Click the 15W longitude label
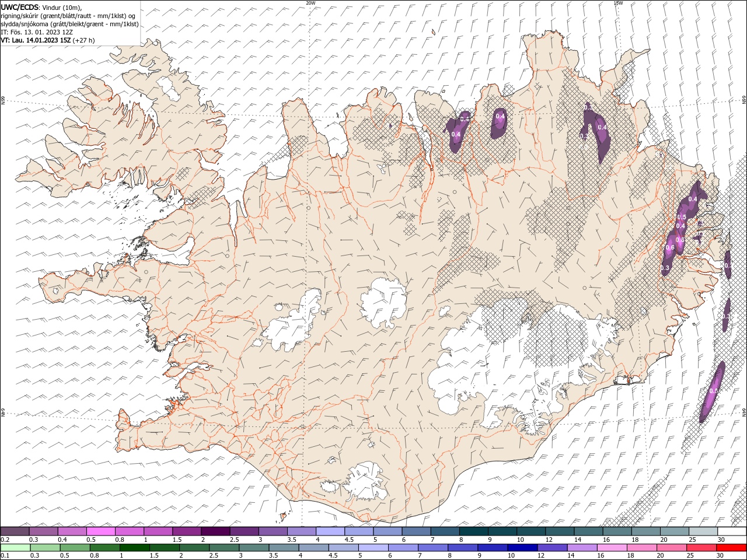The image size is (747, 560). tap(618, 2)
